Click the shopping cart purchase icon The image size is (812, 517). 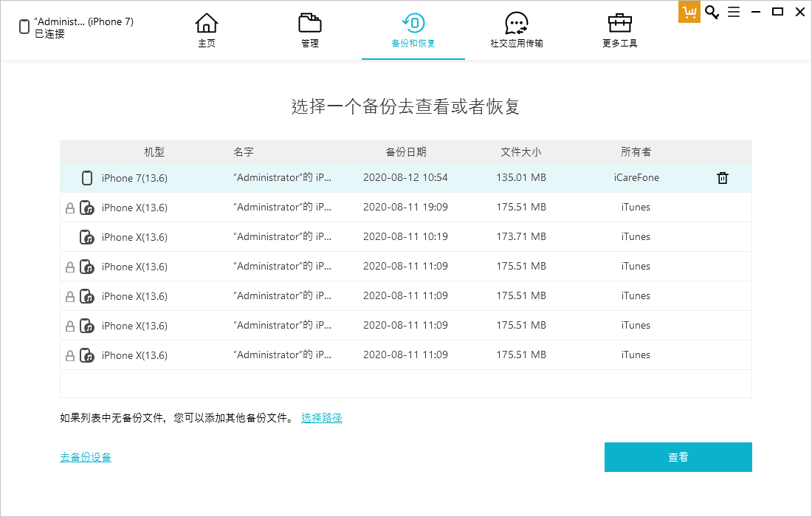(x=689, y=12)
